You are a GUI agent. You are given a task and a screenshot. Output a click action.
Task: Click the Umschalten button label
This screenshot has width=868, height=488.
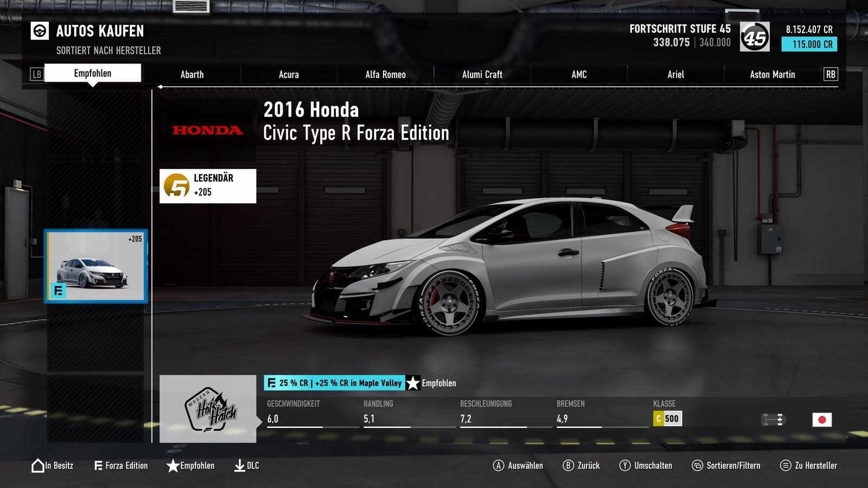coord(653,465)
